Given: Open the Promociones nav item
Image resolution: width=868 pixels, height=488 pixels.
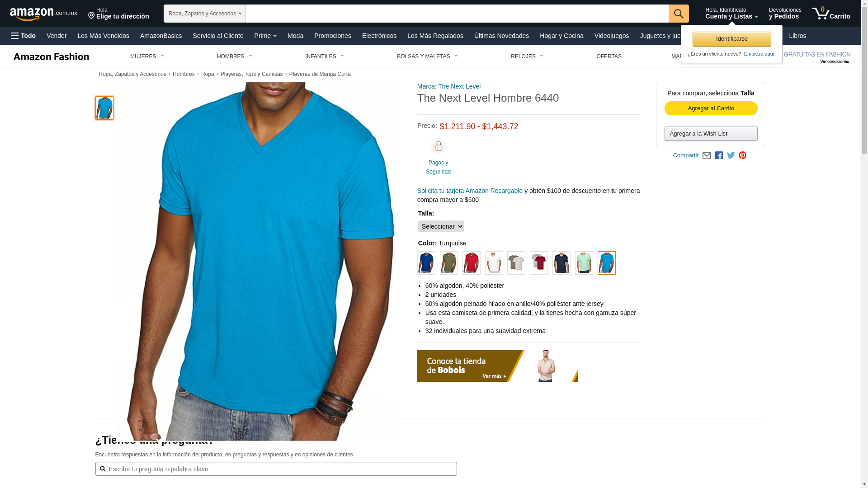Looking at the screenshot, I should [x=333, y=36].
